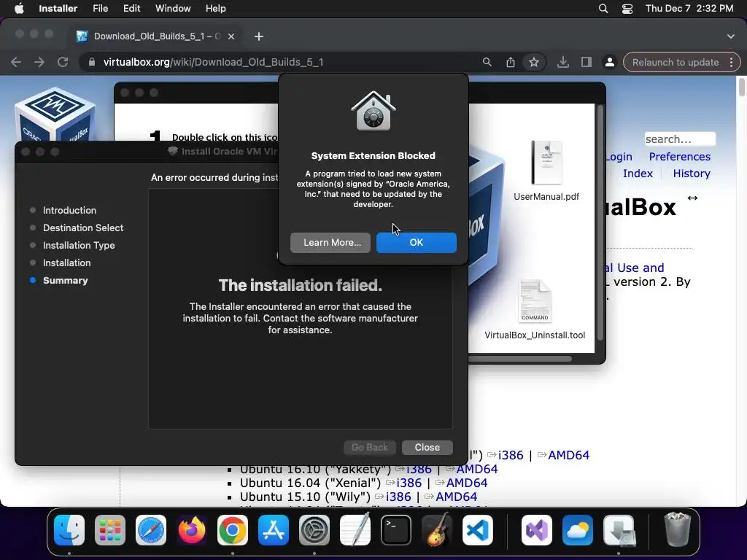Open a new Chrome tab
This screenshot has width=747, height=560.
(259, 36)
